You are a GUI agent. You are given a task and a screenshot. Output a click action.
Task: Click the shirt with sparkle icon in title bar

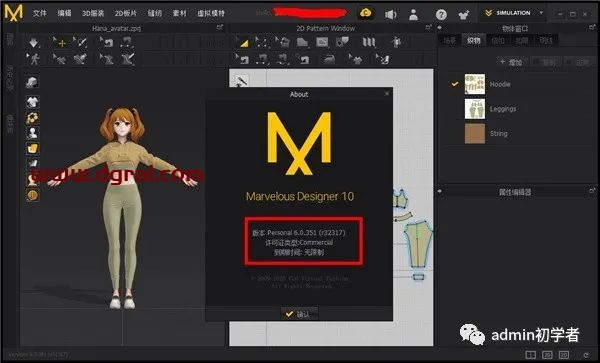464,15
